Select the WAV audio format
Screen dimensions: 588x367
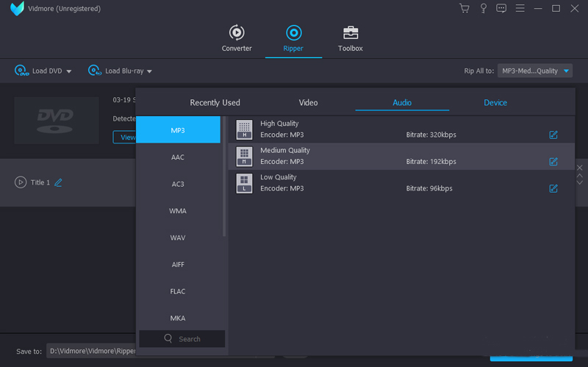(x=178, y=238)
